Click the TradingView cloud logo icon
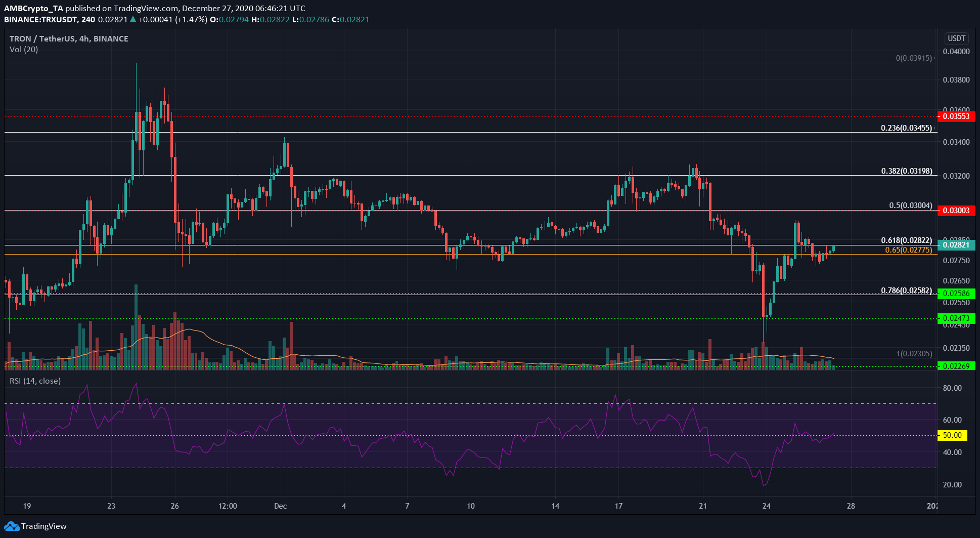The width and height of the screenshot is (980, 538). click(12, 526)
